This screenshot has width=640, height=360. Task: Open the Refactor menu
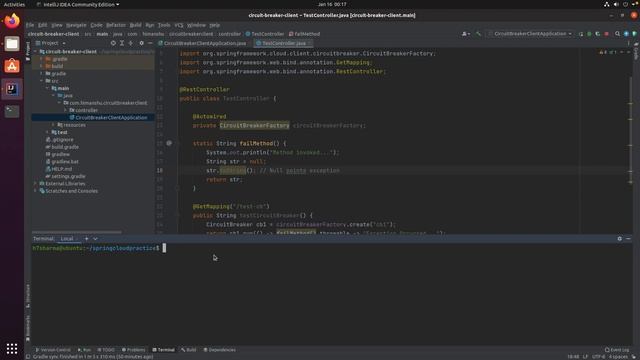pos(116,25)
